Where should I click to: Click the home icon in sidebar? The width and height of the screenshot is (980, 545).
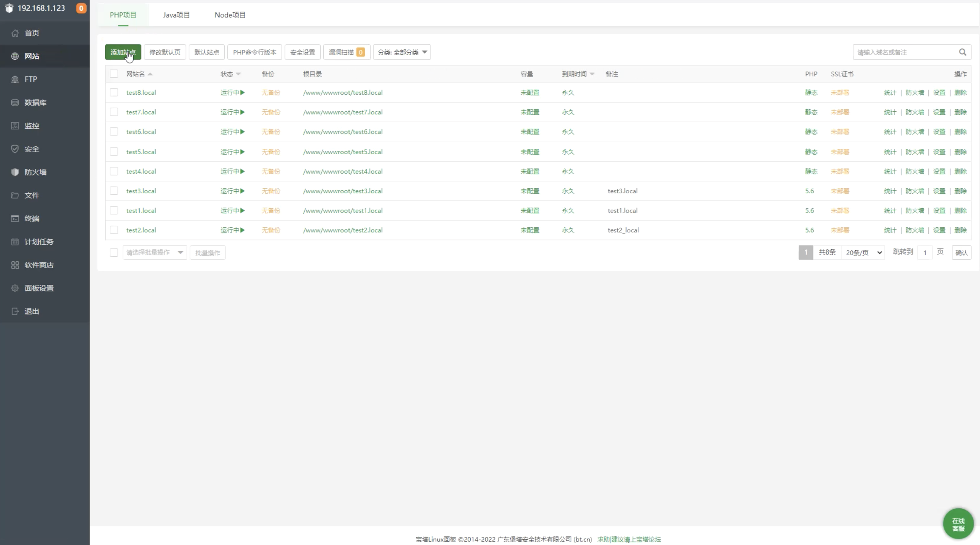click(15, 33)
